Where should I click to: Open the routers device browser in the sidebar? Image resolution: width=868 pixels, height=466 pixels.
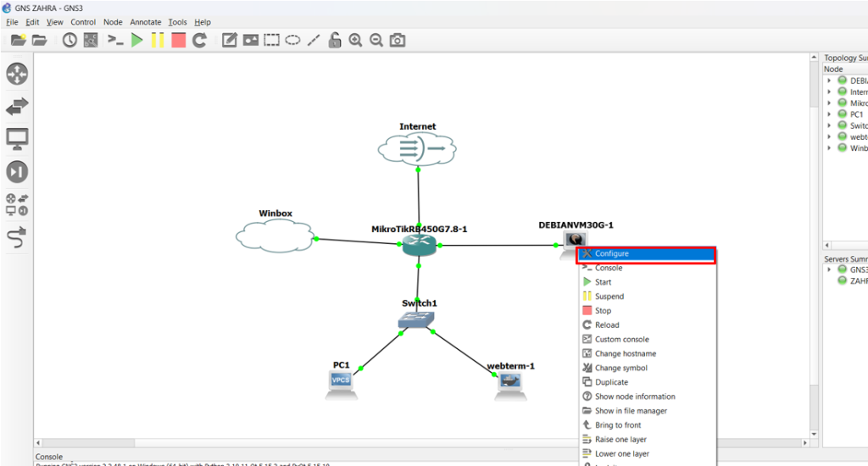(17, 74)
